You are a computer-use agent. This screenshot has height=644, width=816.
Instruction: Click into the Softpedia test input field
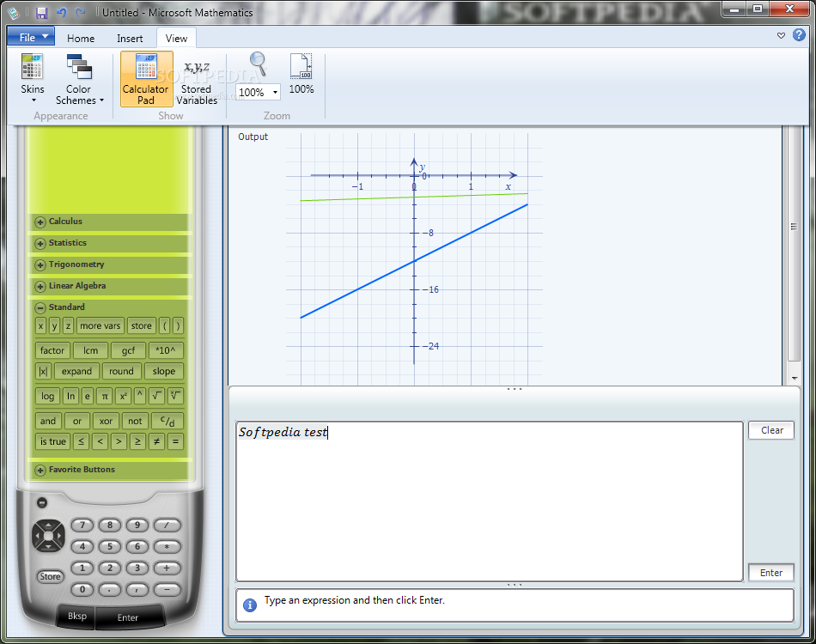(x=490, y=501)
